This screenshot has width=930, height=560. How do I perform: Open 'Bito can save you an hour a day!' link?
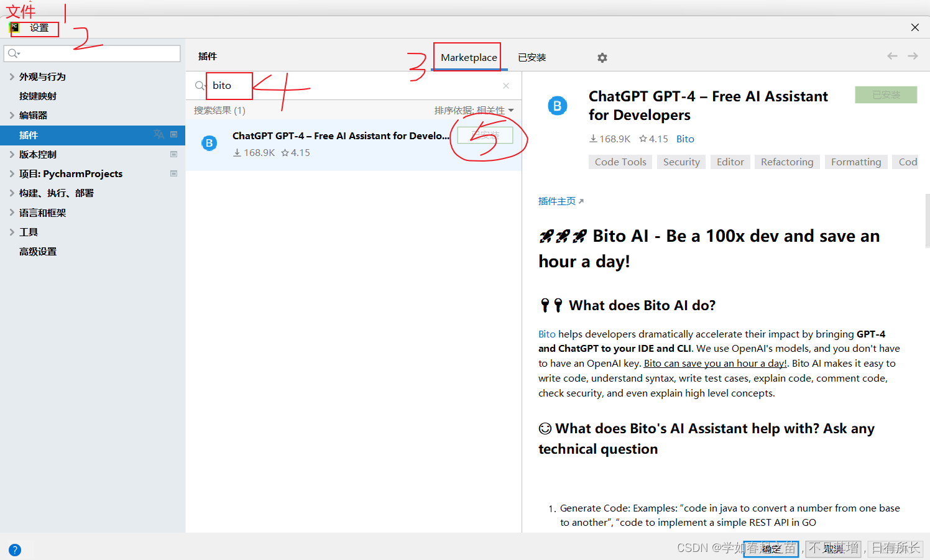coord(716,363)
